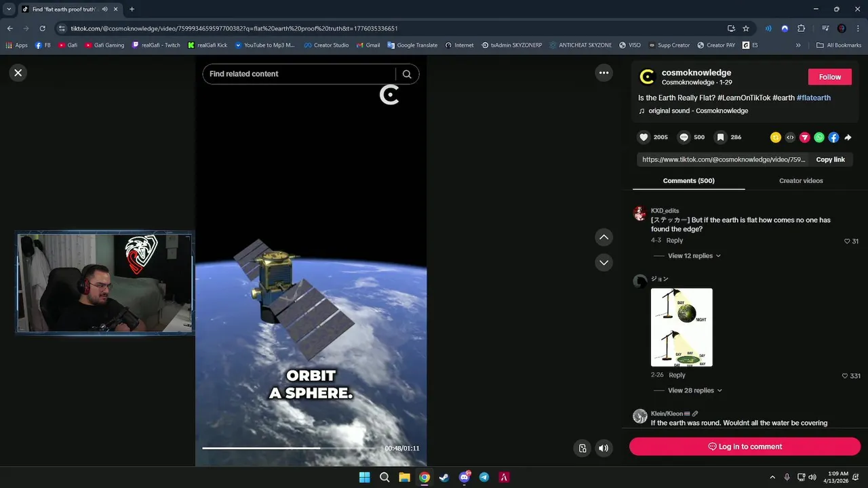Click the auto-scroll icon beside volume button
Viewport: 868px width, 488px height.
582,448
